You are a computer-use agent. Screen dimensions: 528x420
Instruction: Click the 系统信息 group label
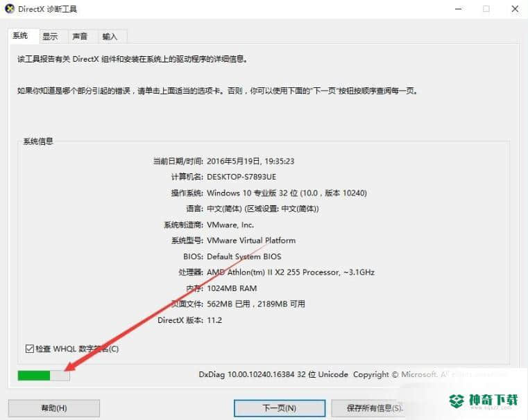tap(38, 141)
